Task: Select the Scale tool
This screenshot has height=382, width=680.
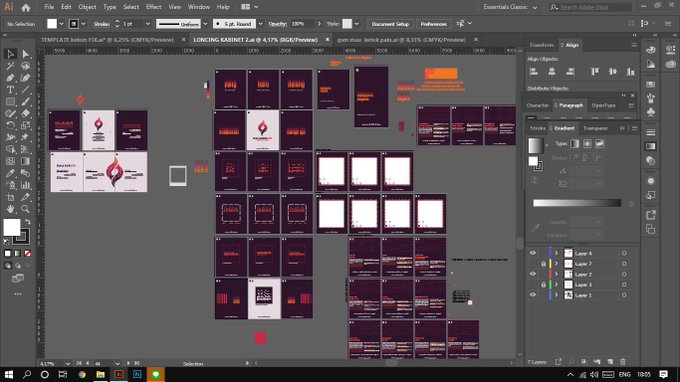Action: 26,126
